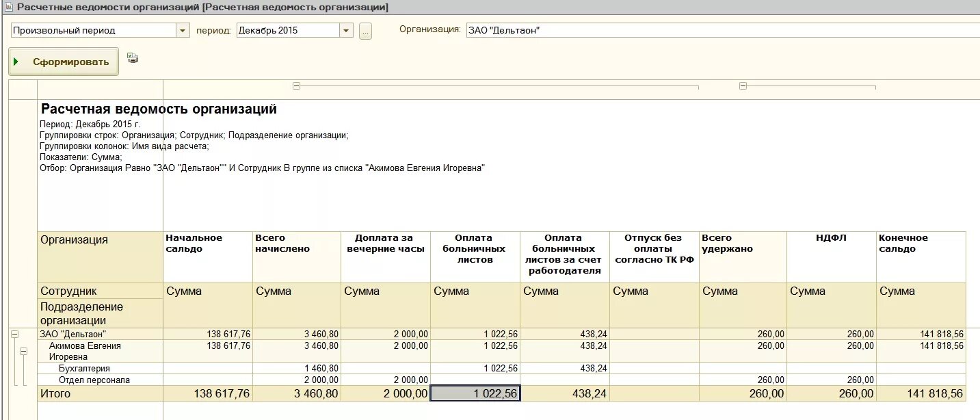Click 438,24 in the Бухгалтерия row

[565, 368]
